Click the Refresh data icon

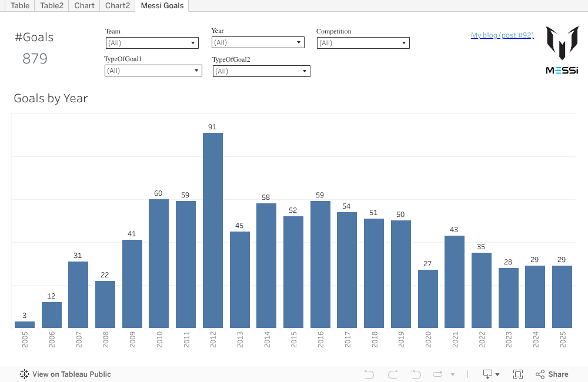click(438, 374)
